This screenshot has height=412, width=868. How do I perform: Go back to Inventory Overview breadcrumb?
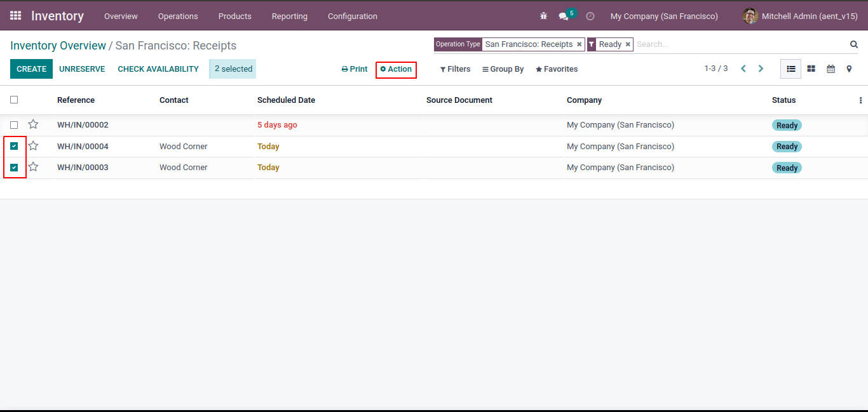(x=58, y=46)
